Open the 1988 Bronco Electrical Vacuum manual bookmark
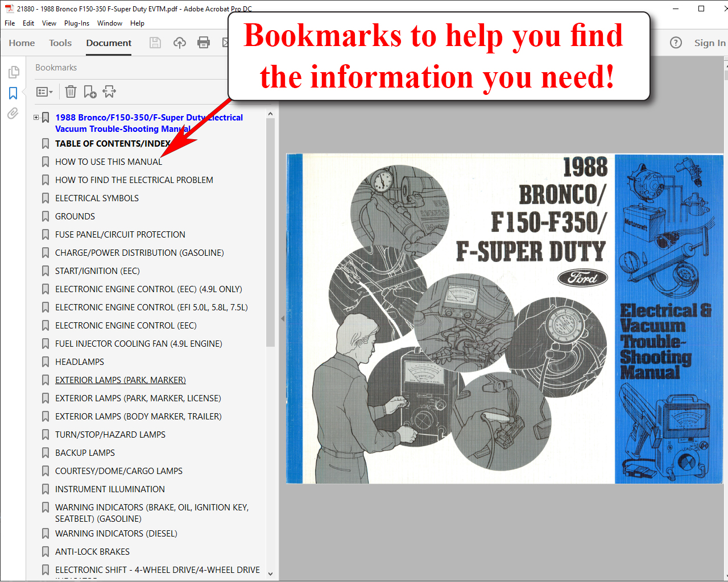The height and width of the screenshot is (582, 728). tap(149, 123)
